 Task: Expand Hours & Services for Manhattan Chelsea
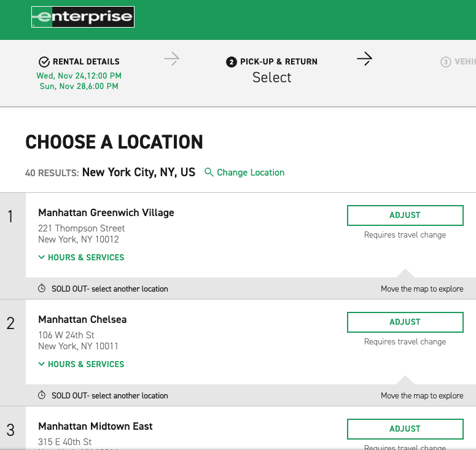(x=81, y=364)
